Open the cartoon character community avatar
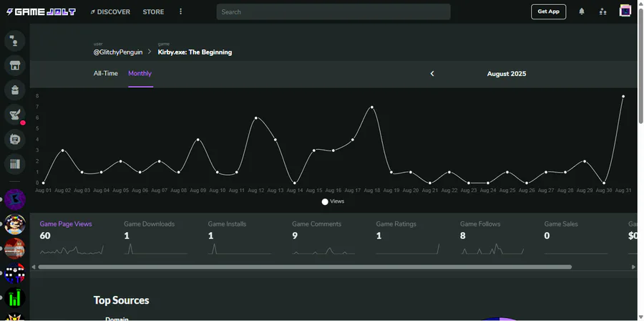This screenshot has width=644, height=321. 15,224
